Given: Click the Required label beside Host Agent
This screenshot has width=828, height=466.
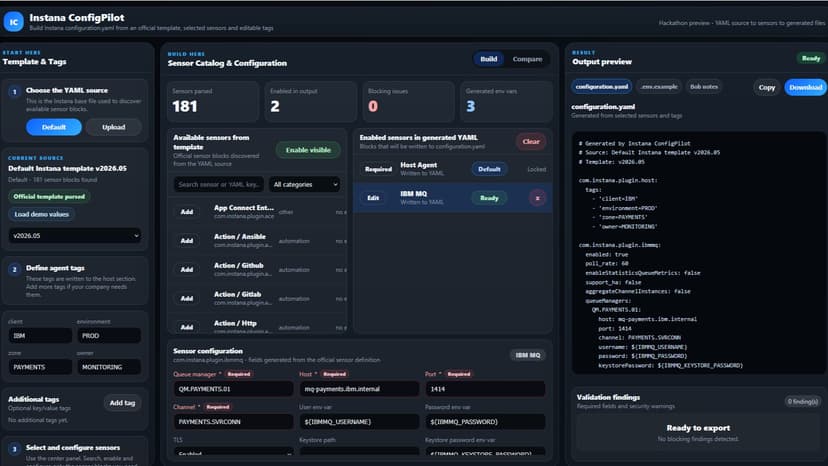Looking at the screenshot, I should [378, 170].
